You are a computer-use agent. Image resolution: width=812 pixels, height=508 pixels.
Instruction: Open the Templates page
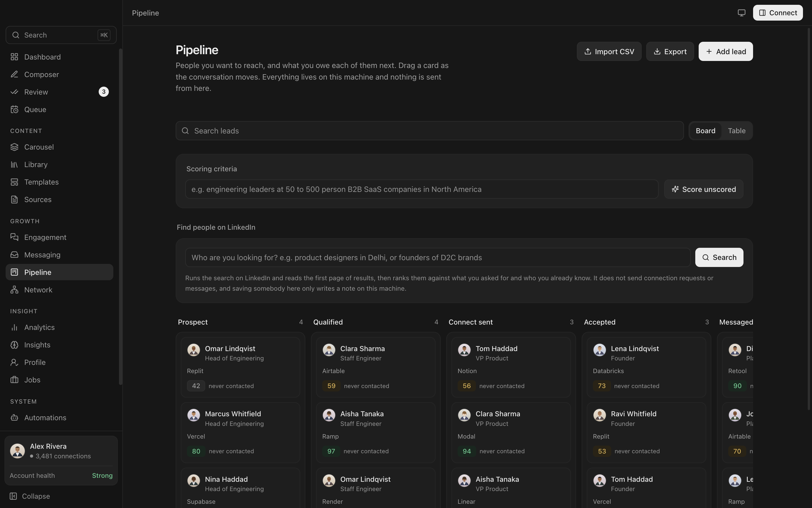pos(59,182)
